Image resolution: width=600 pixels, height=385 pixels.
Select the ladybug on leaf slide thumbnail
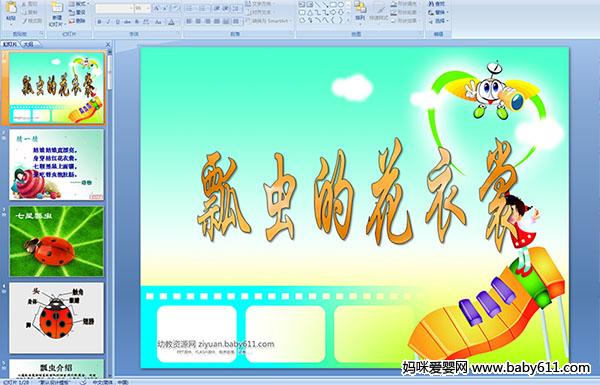(56, 241)
